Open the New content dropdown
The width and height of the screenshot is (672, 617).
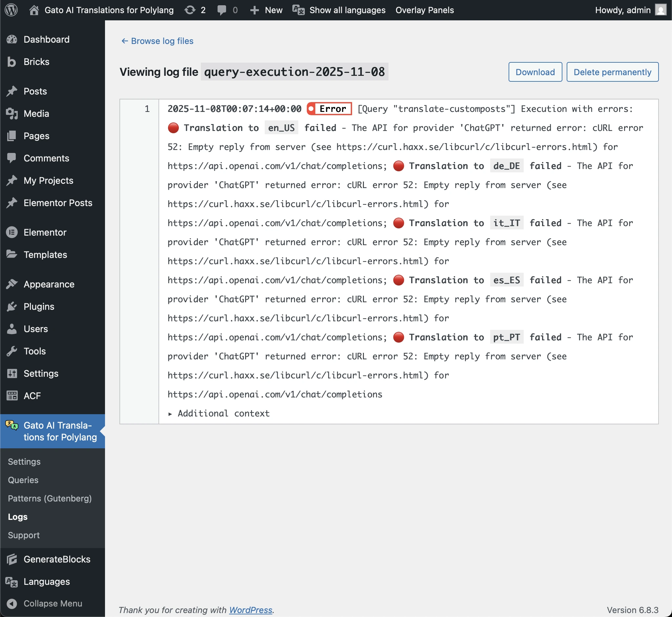[x=266, y=10]
